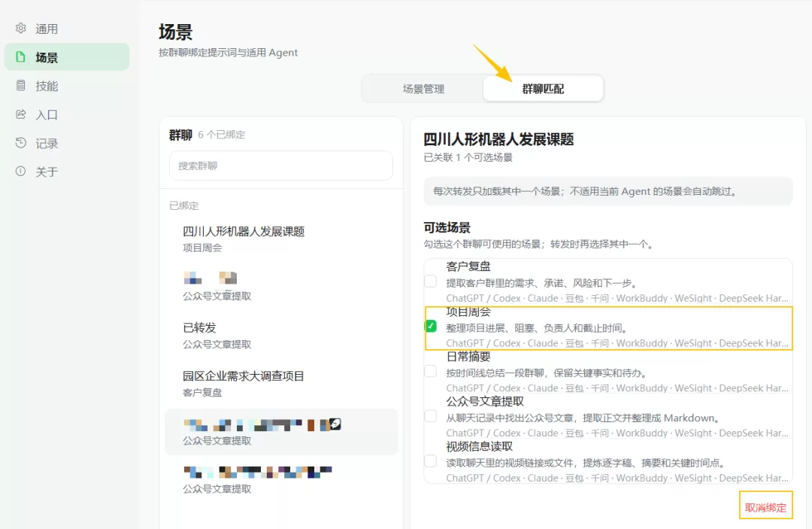This screenshot has height=529, width=812.
Task: Focus the 搜索群聊 search field
Action: pos(280,166)
